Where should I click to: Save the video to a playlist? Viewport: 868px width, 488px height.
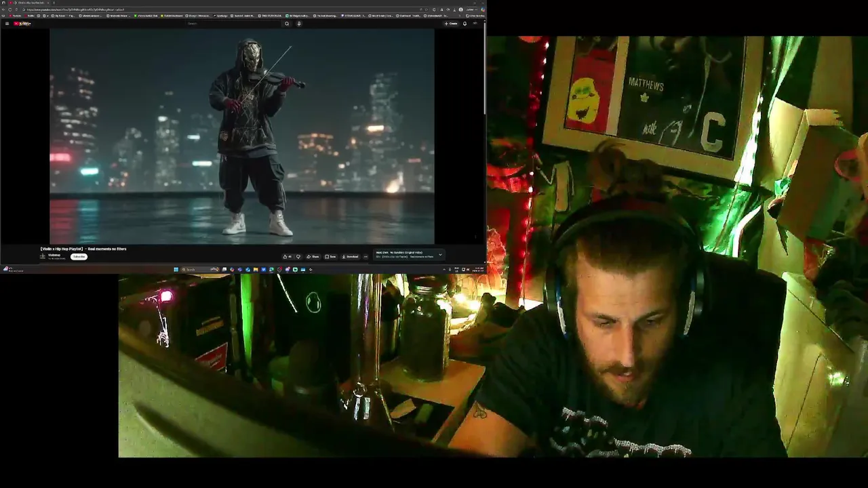click(330, 257)
